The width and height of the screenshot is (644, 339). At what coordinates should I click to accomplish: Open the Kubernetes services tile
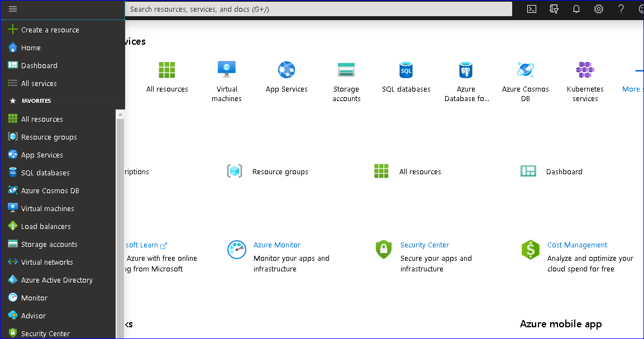(585, 82)
